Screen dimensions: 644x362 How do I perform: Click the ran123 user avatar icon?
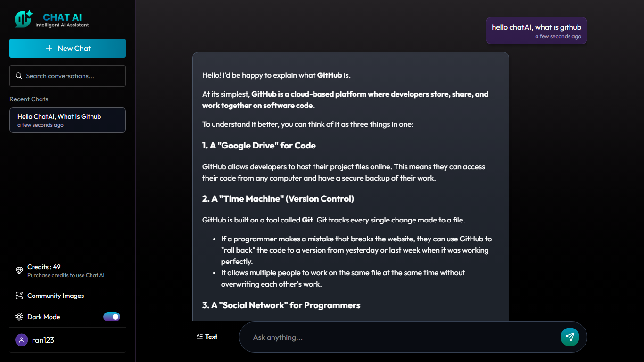(x=21, y=340)
